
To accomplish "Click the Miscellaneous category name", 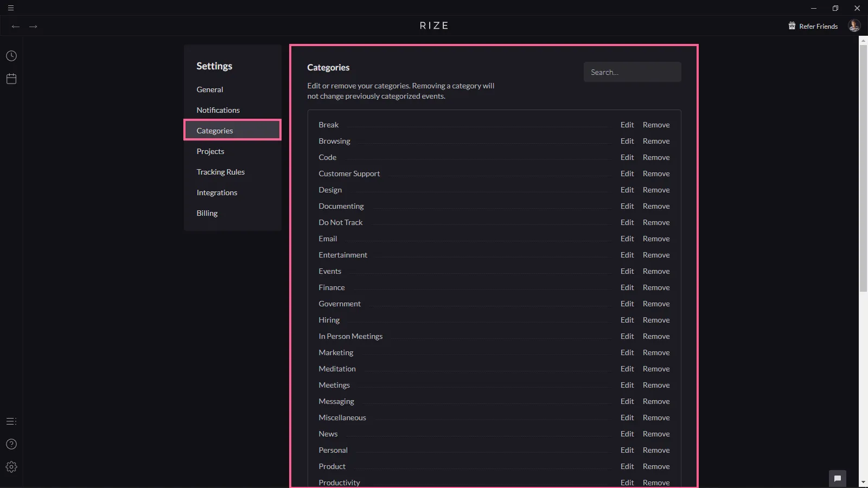I will (x=342, y=418).
